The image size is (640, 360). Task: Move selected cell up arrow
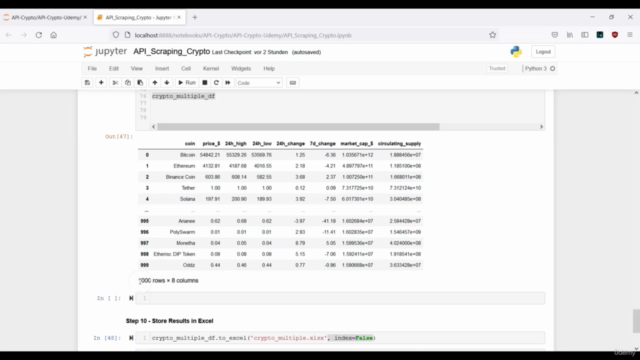coord(155,83)
